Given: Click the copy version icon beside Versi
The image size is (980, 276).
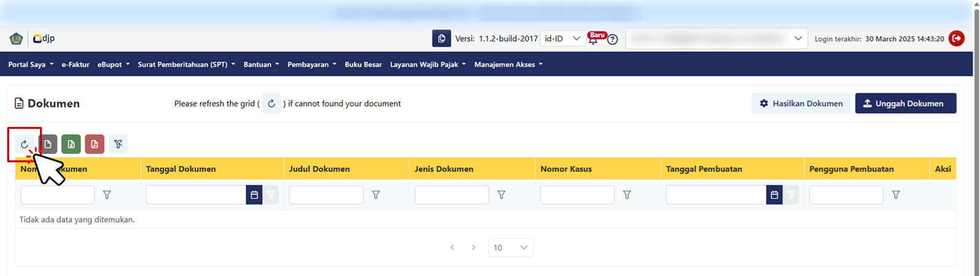Looking at the screenshot, I should click(441, 39).
